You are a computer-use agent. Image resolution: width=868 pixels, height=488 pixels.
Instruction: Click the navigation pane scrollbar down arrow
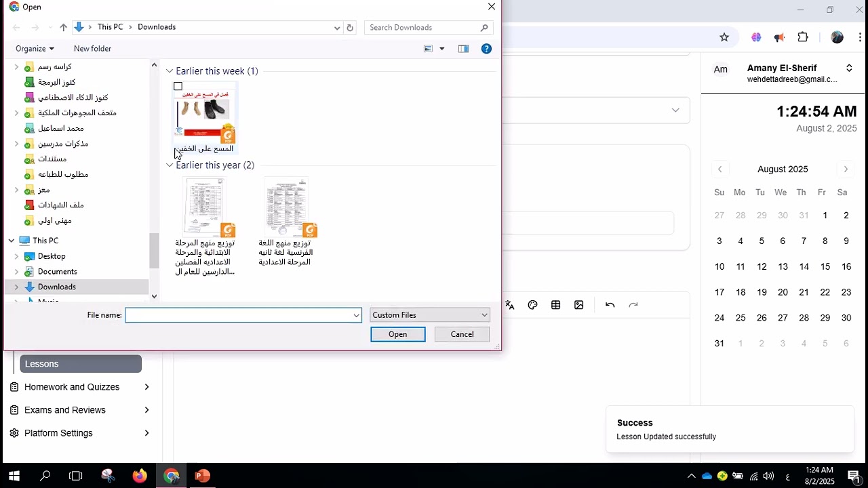click(x=154, y=296)
